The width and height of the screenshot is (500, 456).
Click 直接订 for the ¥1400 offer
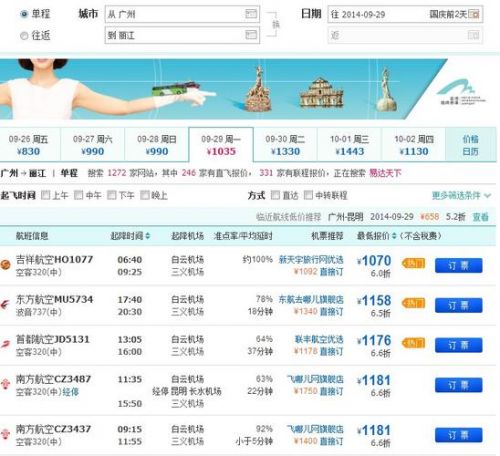[x=331, y=441]
